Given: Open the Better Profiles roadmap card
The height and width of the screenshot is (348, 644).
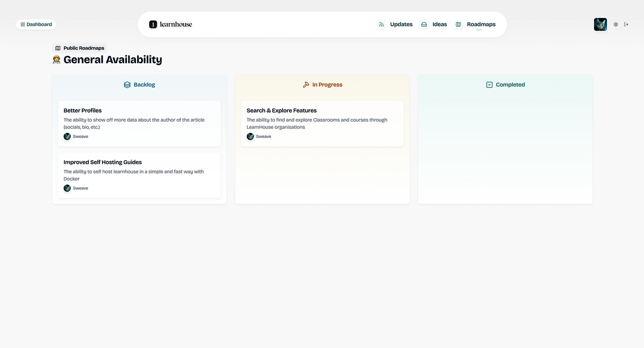Looking at the screenshot, I should 139,123.
